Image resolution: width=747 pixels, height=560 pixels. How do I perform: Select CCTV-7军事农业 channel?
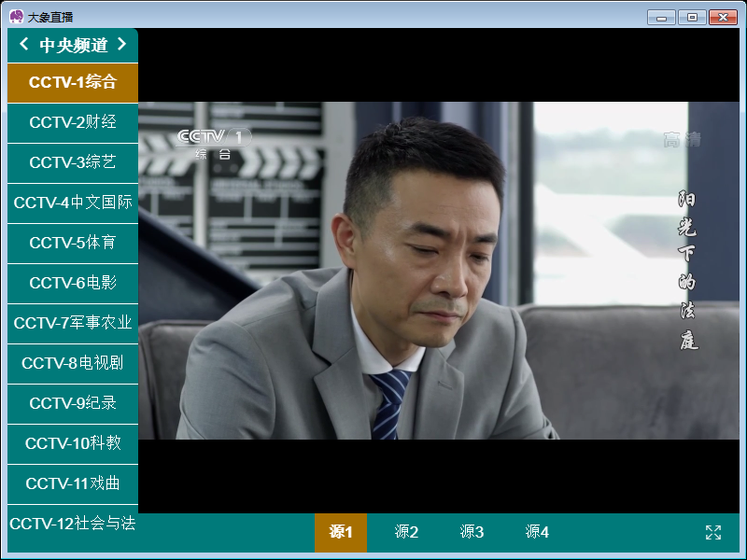click(x=73, y=323)
